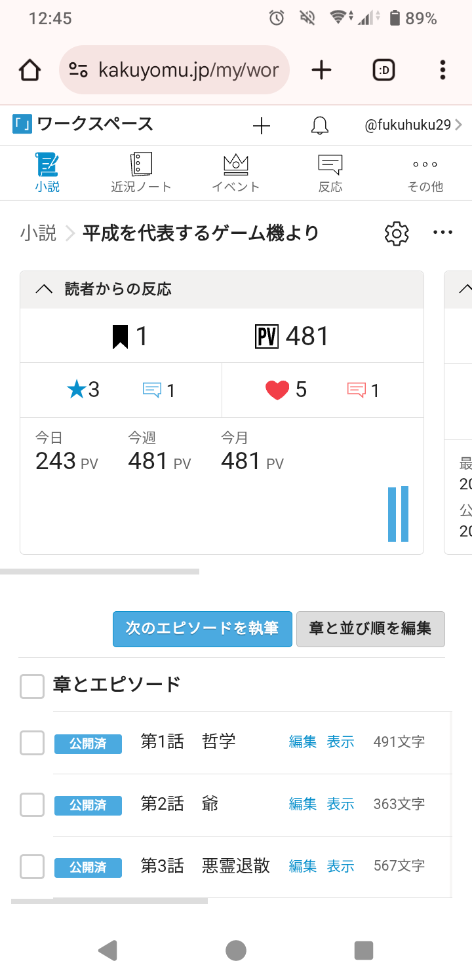Open the work settings gear
The image size is (472, 980).
click(397, 233)
